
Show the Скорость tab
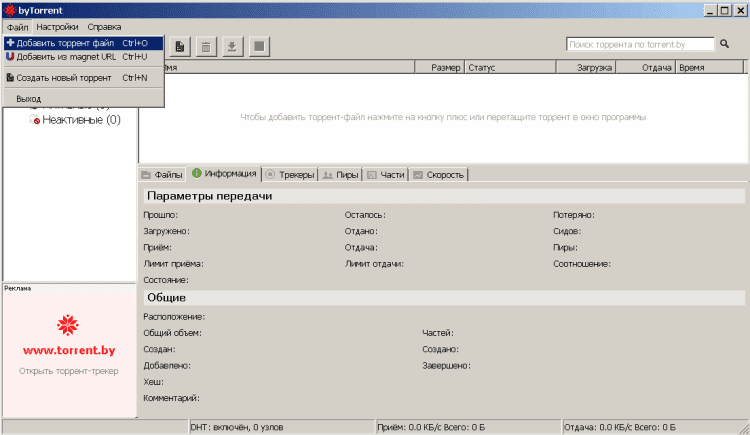(438, 174)
